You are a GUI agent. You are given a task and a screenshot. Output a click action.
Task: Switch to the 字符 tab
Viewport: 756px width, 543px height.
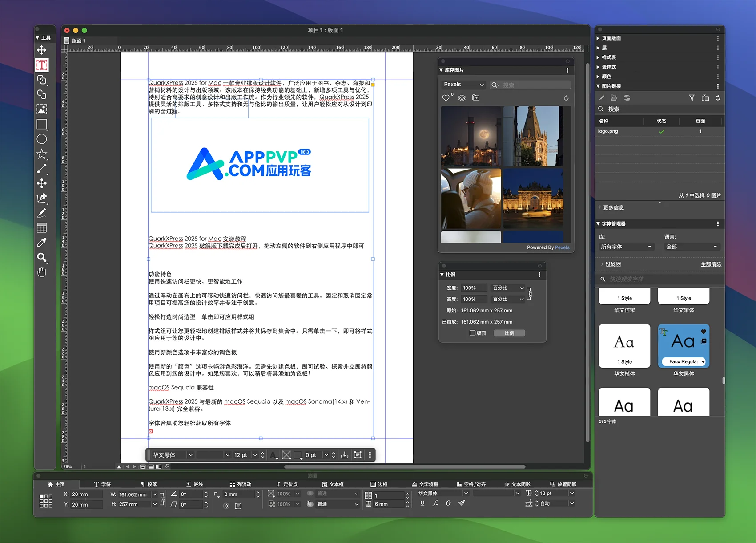click(x=102, y=484)
